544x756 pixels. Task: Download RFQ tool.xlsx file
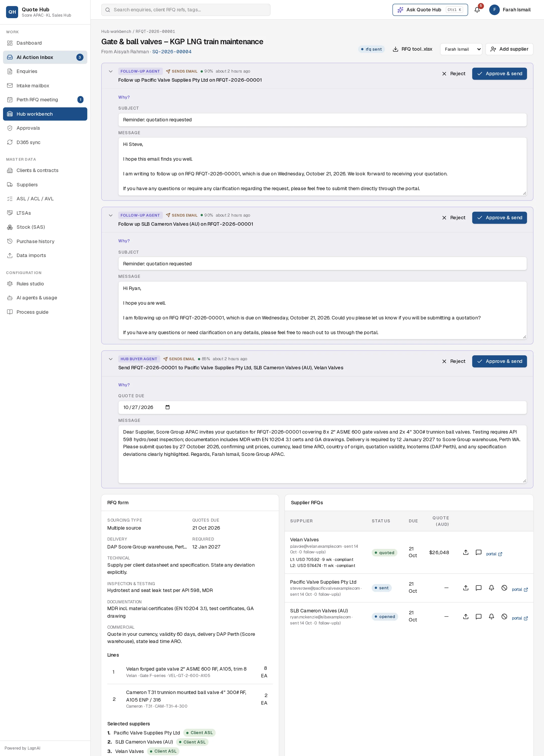413,49
